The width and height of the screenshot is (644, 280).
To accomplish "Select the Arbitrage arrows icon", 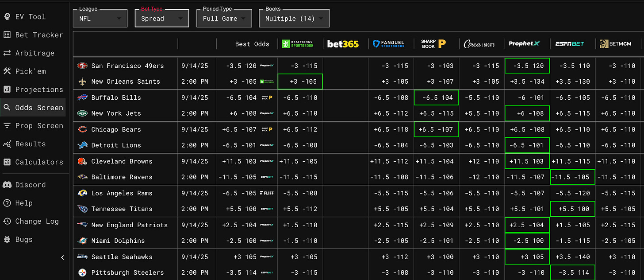I will click(x=7, y=53).
